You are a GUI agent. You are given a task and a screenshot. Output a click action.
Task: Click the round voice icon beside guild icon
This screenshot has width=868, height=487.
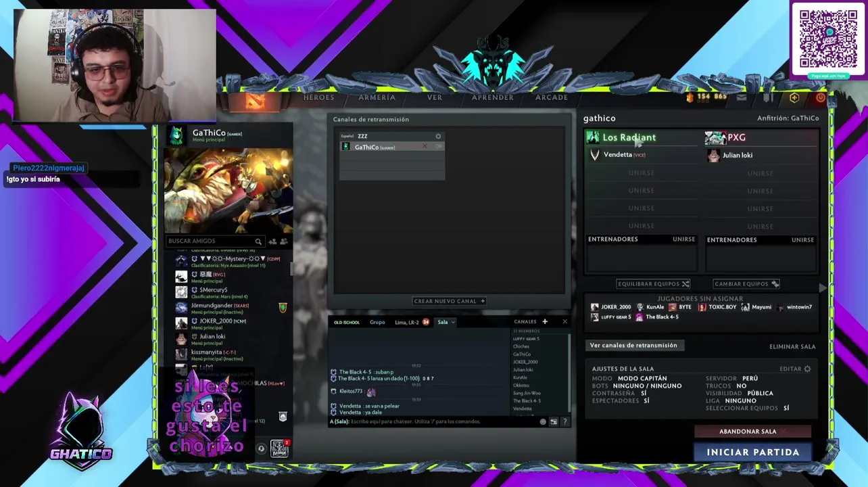[x=261, y=448]
